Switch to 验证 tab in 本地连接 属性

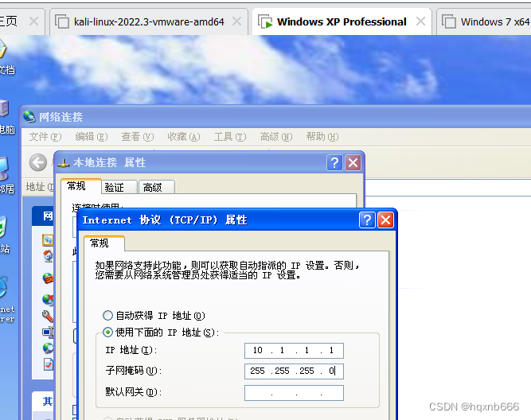point(119,187)
